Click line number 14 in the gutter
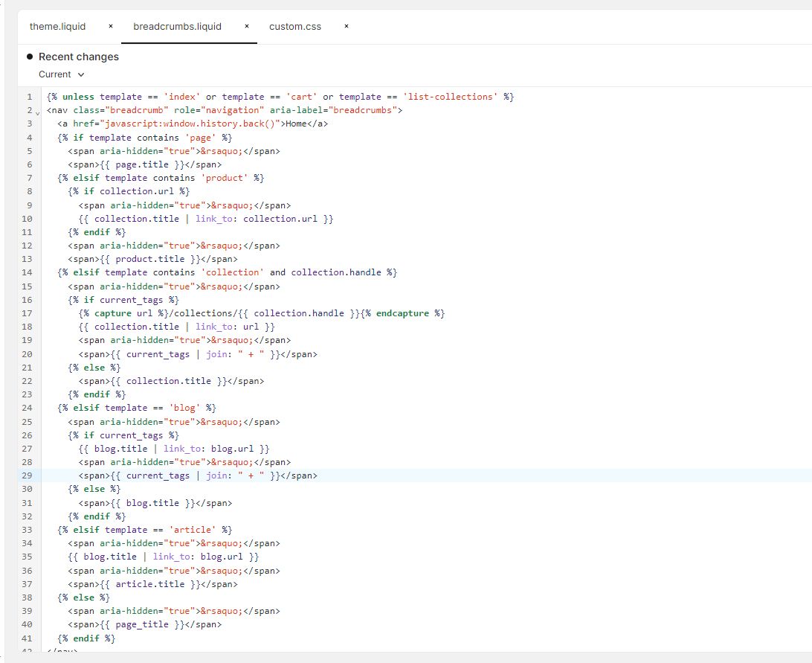This screenshot has height=663, width=812. [x=27, y=272]
